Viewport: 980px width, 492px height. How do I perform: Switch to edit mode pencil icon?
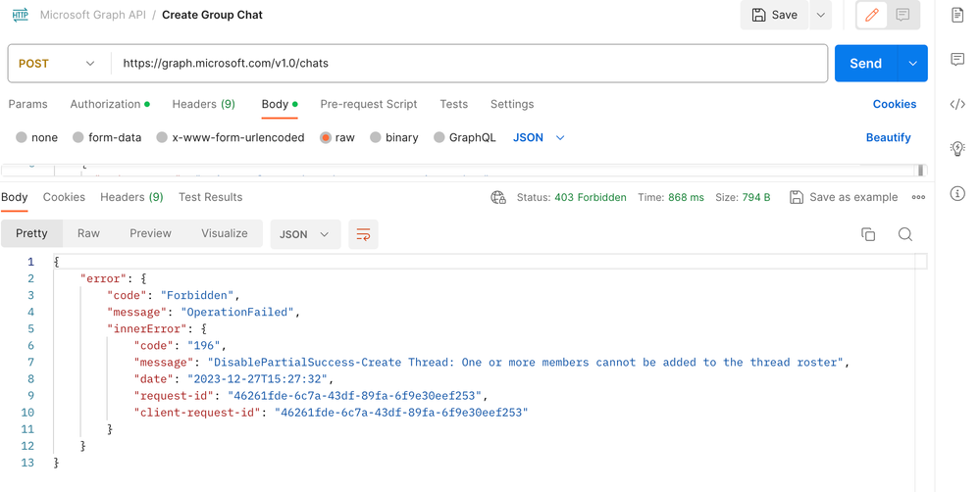click(872, 15)
